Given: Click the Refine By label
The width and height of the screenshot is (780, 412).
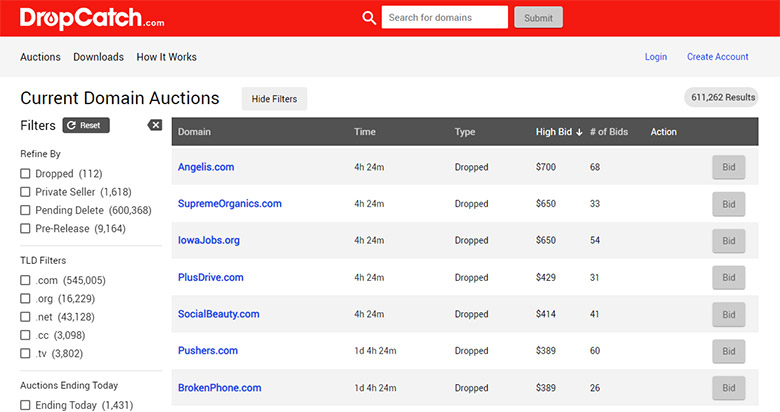Looking at the screenshot, I should pos(40,154).
